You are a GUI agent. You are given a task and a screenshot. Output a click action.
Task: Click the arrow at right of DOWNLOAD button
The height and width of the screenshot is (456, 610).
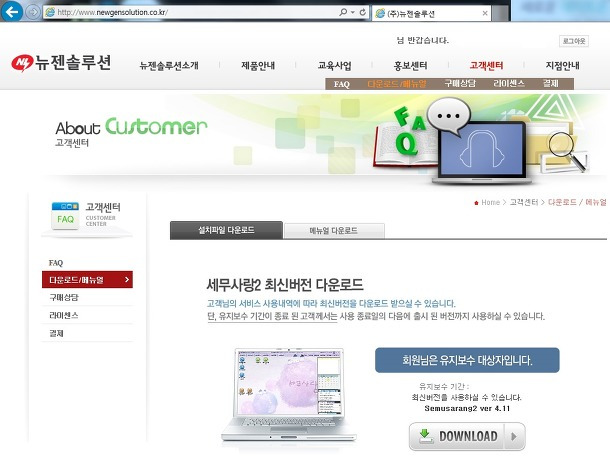click(514, 437)
